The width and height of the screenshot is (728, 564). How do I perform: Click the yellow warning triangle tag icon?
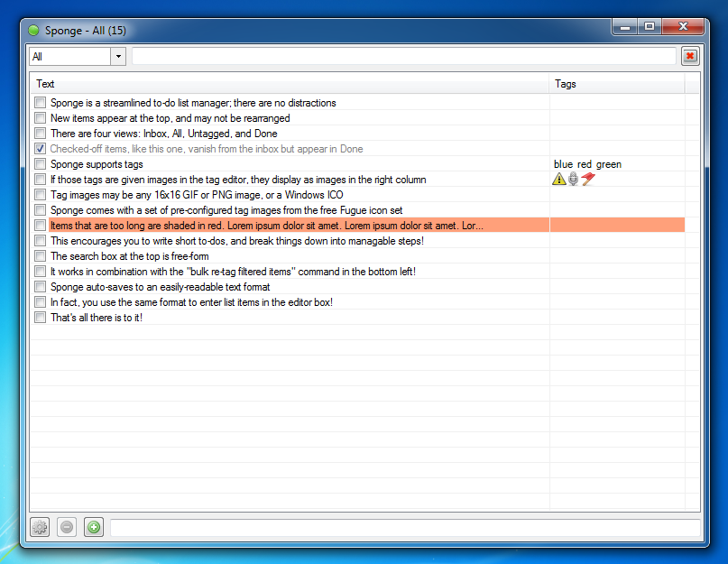(559, 180)
